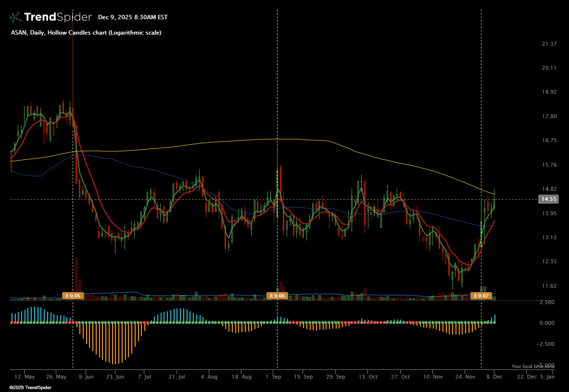Click the 14.55 current price tag
The image size is (569, 392).
click(x=548, y=199)
